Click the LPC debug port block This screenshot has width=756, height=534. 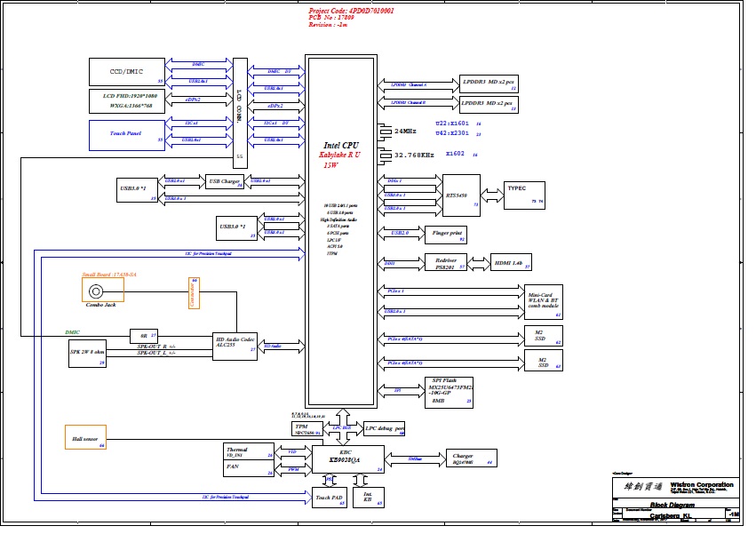click(385, 428)
